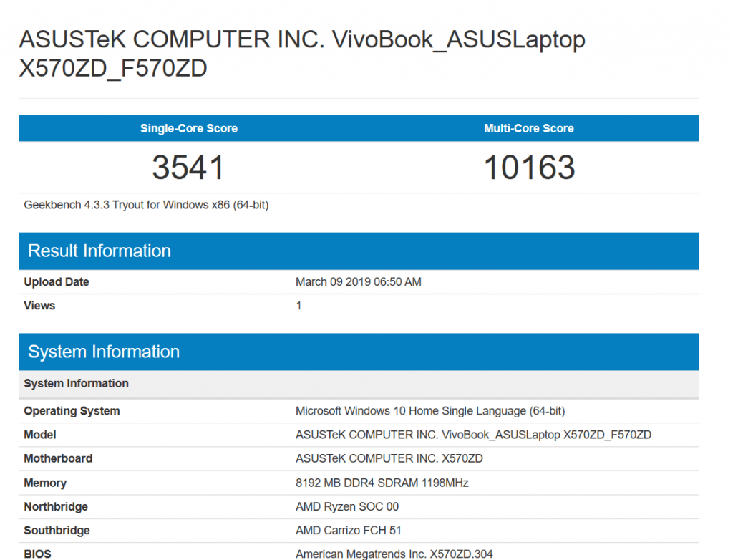
Task: Click the Model value X570ZD_F570ZD in the table
Action: [x=473, y=435]
